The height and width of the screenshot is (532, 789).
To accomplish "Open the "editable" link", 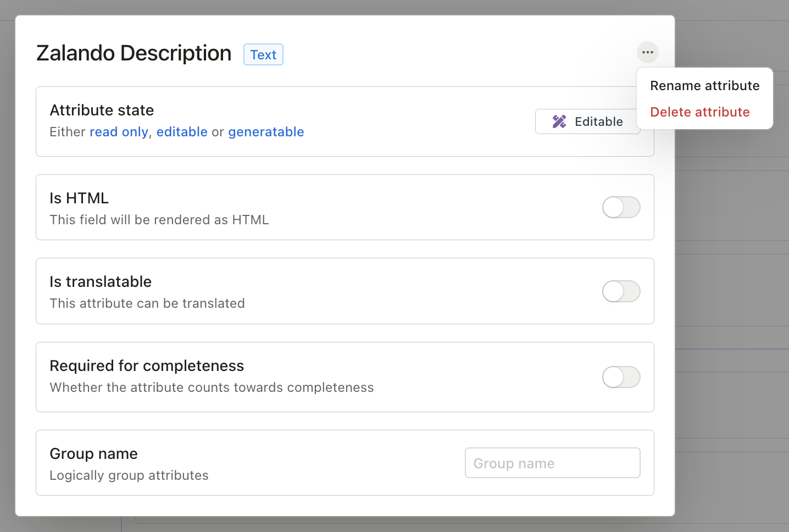I will tap(182, 132).
